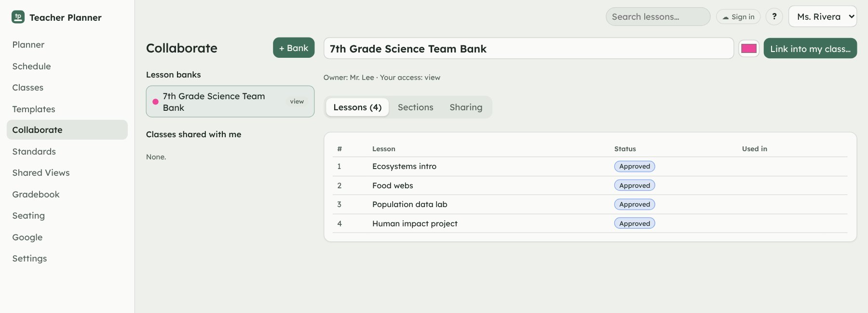
Task: Click the Teacher Planner logo icon
Action: [18, 17]
